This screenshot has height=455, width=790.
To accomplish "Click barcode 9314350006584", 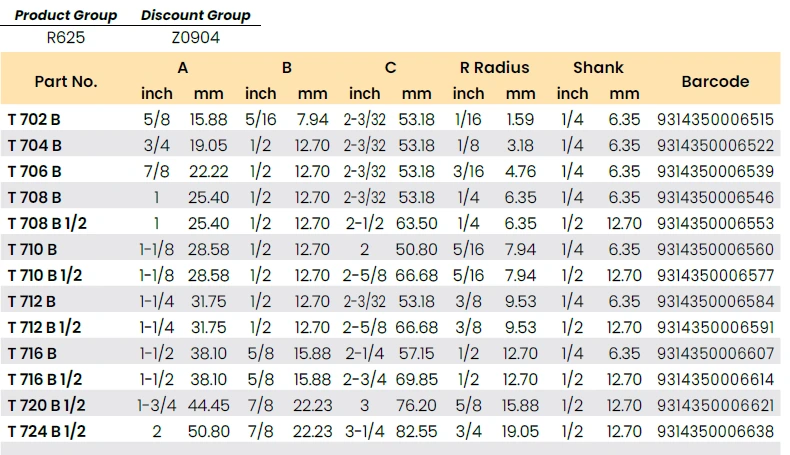I will click(x=715, y=301).
